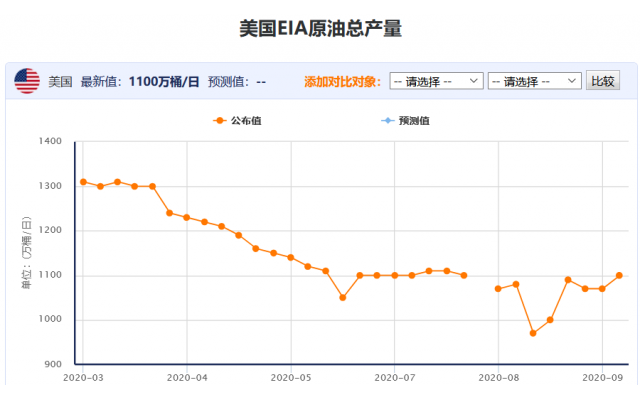Click the 美国 country name label

60,82
